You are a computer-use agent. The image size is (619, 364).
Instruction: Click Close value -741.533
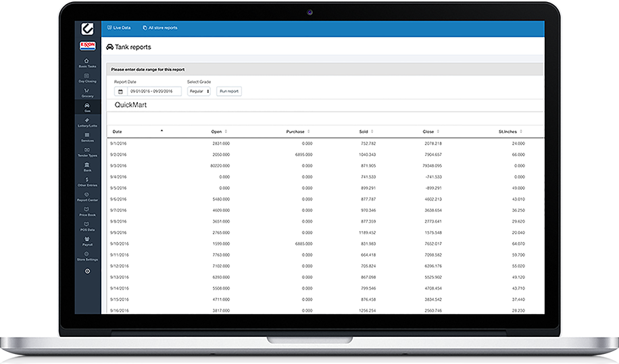tap(433, 177)
